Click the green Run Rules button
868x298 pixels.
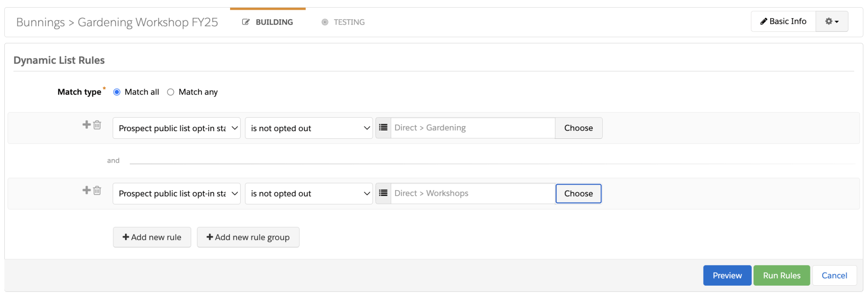pos(782,276)
